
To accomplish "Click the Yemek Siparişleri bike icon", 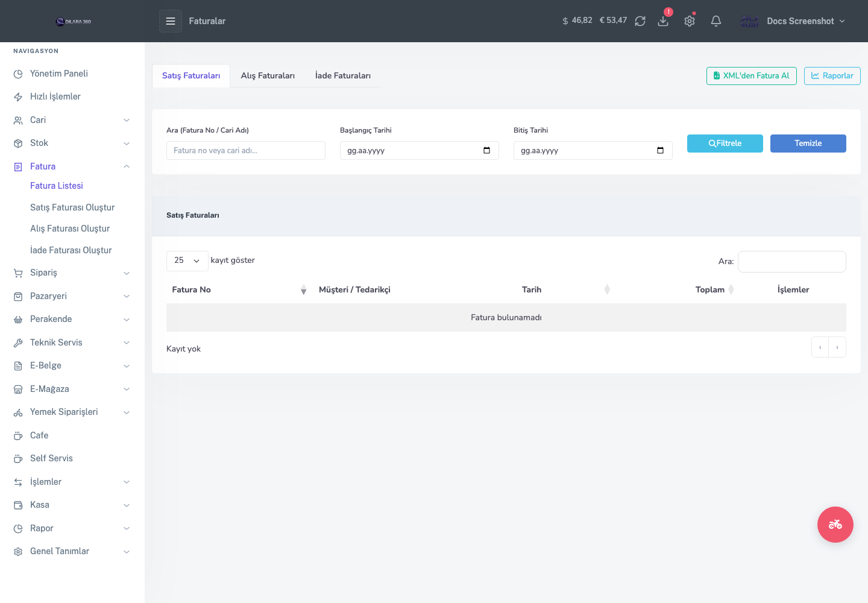I will (18, 412).
